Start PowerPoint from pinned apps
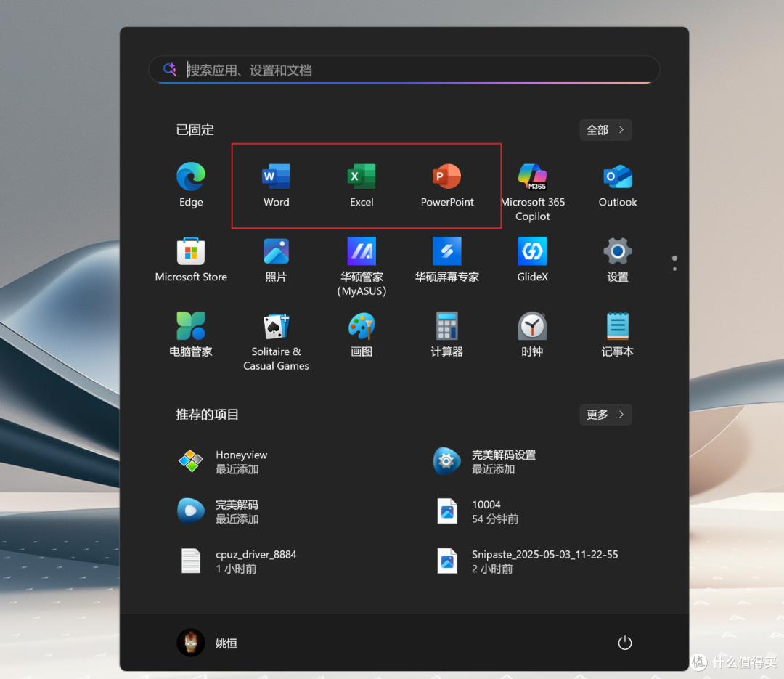Viewport: 784px width, 679px height. (447, 184)
